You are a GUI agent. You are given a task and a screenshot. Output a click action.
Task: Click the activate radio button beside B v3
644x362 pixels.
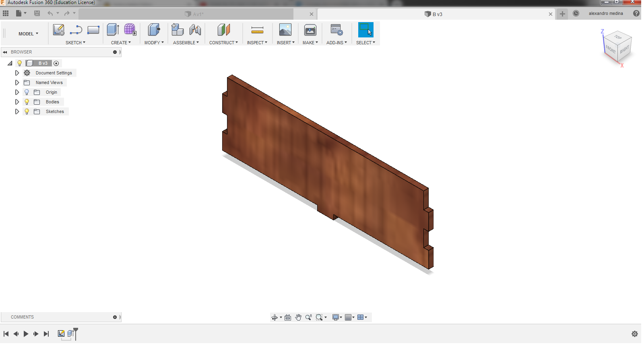pyautogui.click(x=56, y=63)
